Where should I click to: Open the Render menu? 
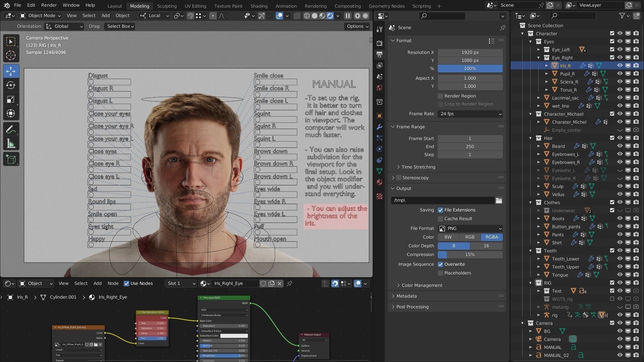click(x=49, y=5)
